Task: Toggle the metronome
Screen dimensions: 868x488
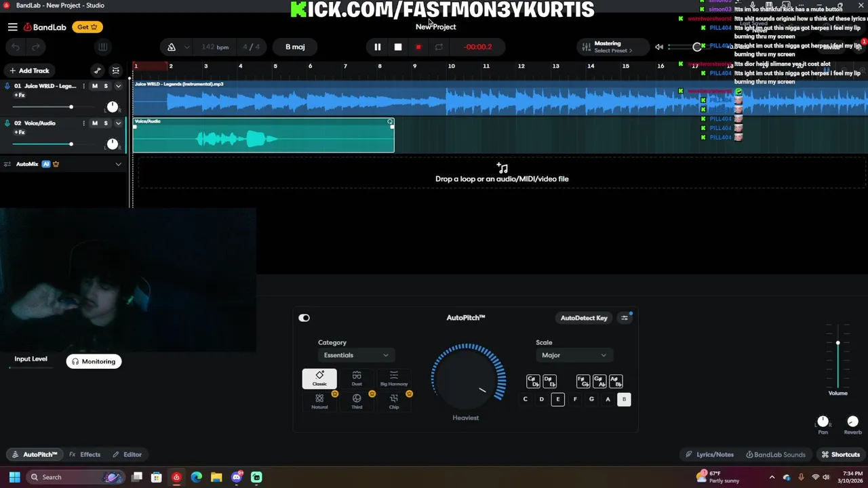Action: (x=172, y=47)
